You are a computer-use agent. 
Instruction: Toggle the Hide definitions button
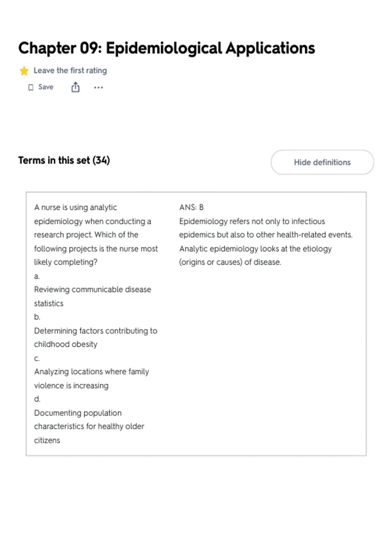[x=322, y=162]
